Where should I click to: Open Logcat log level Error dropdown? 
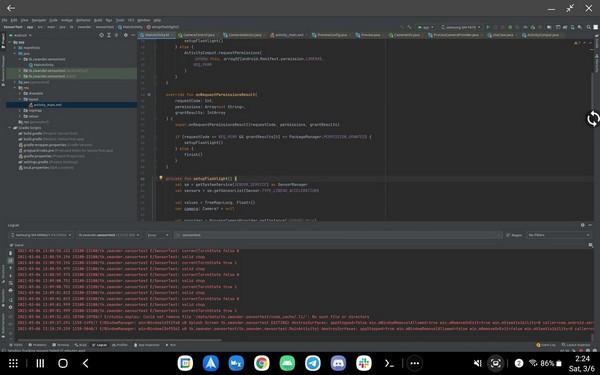pyautogui.click(x=158, y=235)
